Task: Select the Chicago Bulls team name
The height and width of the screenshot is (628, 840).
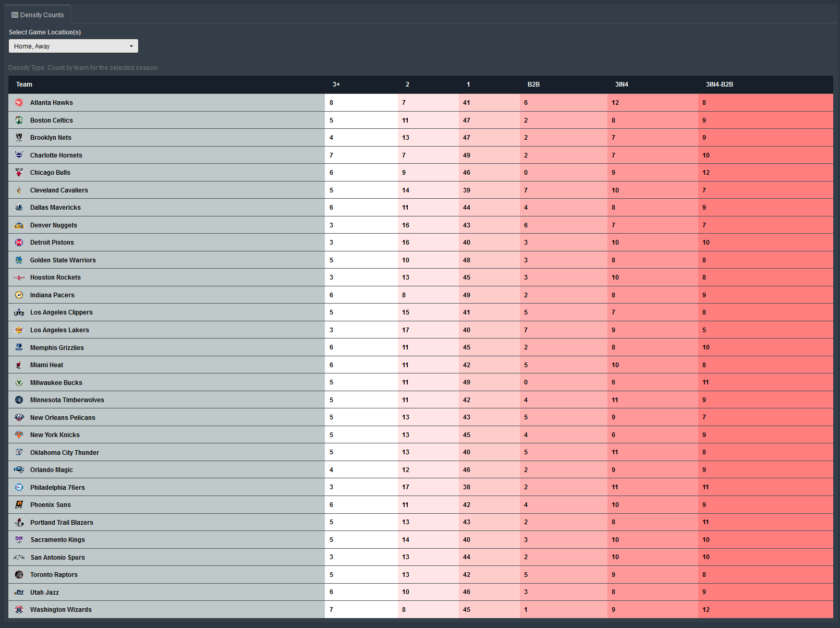Action: [x=50, y=173]
